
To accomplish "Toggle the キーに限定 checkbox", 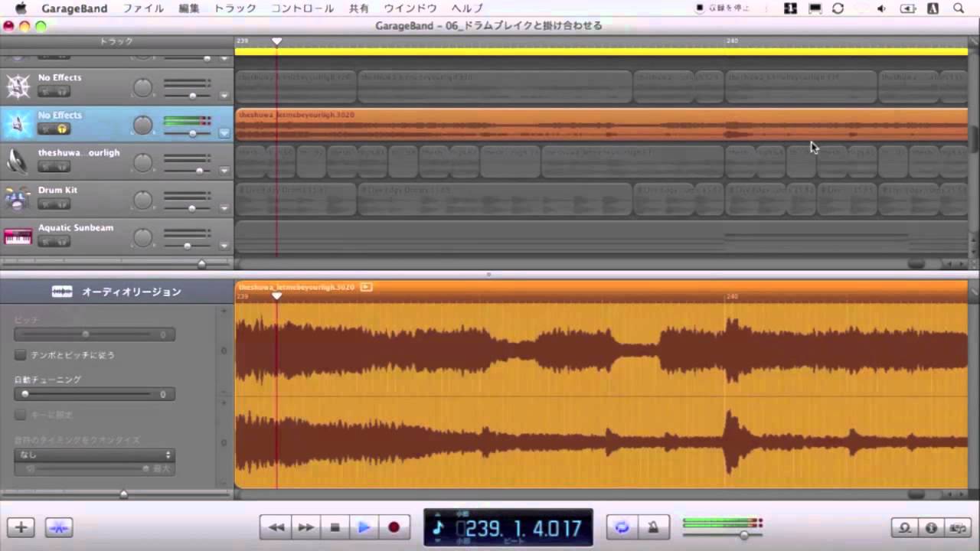I will pyautogui.click(x=20, y=415).
